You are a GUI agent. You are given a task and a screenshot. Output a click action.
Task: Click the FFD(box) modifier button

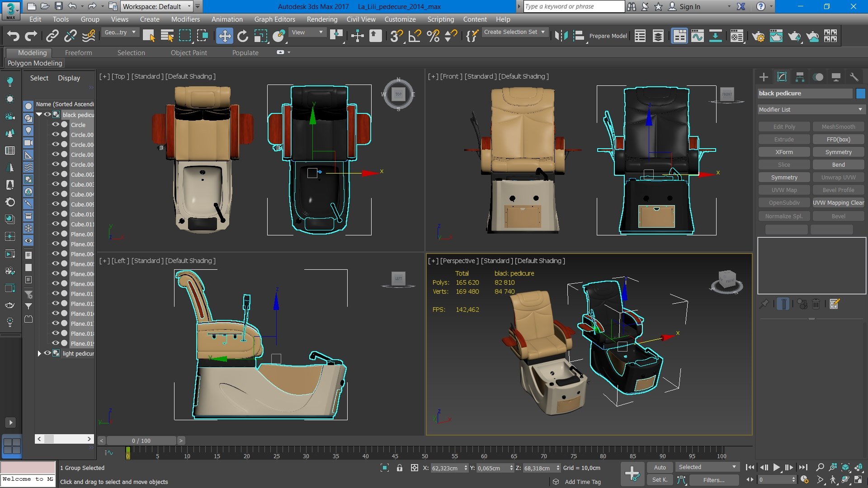pyautogui.click(x=838, y=140)
